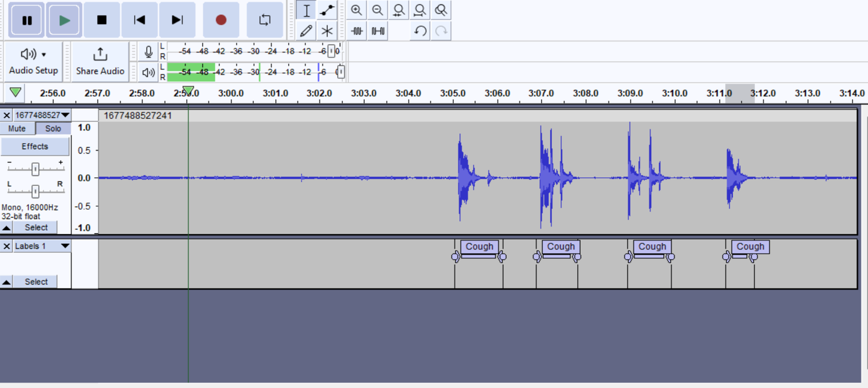The image size is (868, 388).
Task: Open Share Audio
Action: pos(100,61)
